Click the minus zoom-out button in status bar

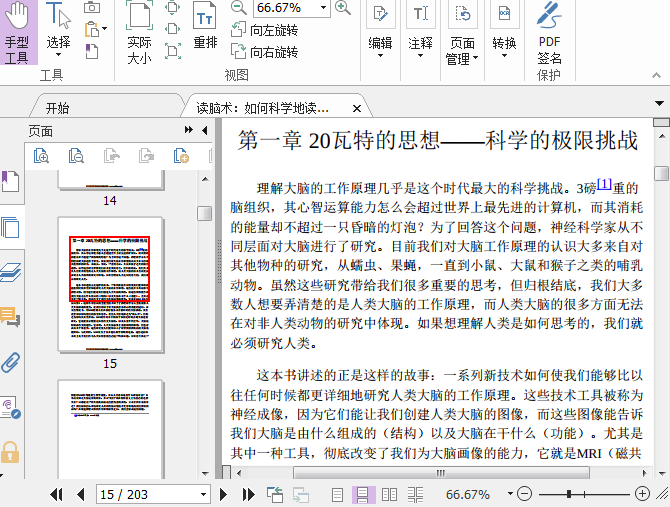pyautogui.click(x=524, y=494)
